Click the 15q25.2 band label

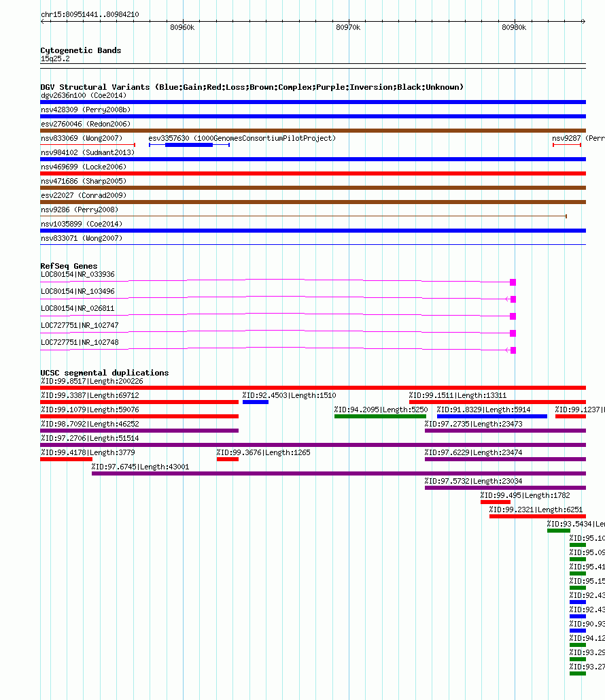pos(55,59)
